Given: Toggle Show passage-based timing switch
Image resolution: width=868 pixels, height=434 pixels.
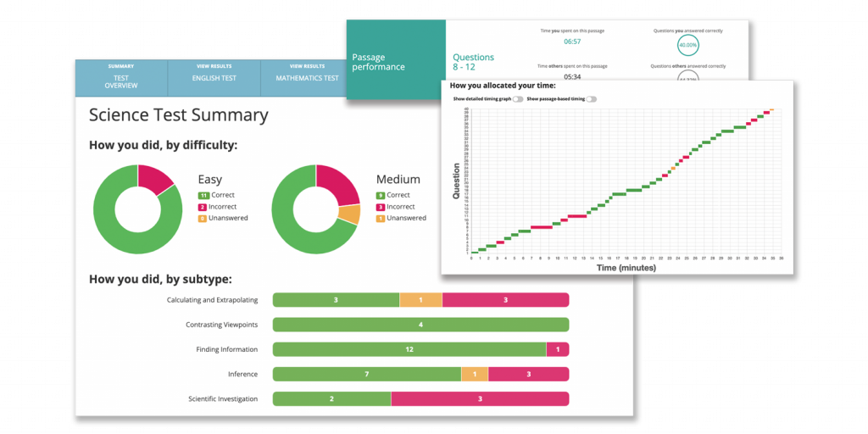Looking at the screenshot, I should pyautogui.click(x=591, y=99).
